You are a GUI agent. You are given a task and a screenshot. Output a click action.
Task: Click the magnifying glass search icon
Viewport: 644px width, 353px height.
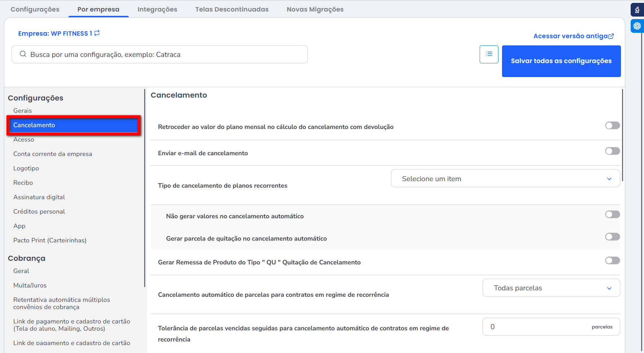tap(23, 54)
